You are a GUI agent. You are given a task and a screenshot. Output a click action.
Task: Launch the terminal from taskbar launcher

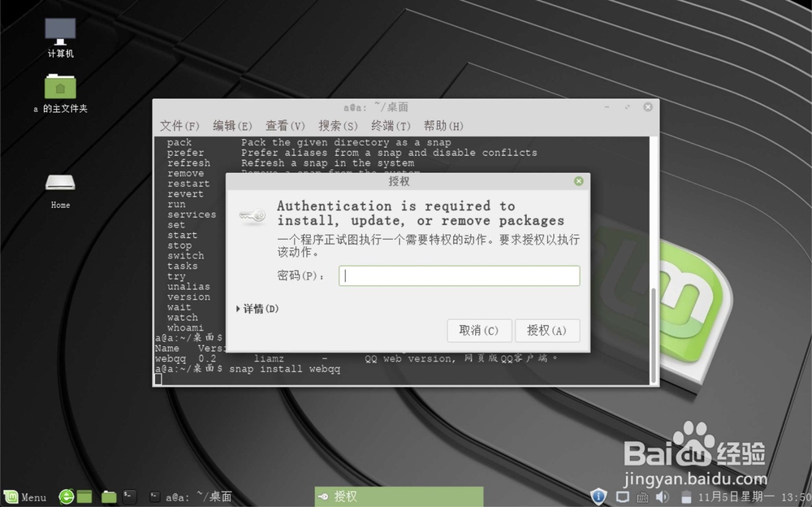[129, 496]
